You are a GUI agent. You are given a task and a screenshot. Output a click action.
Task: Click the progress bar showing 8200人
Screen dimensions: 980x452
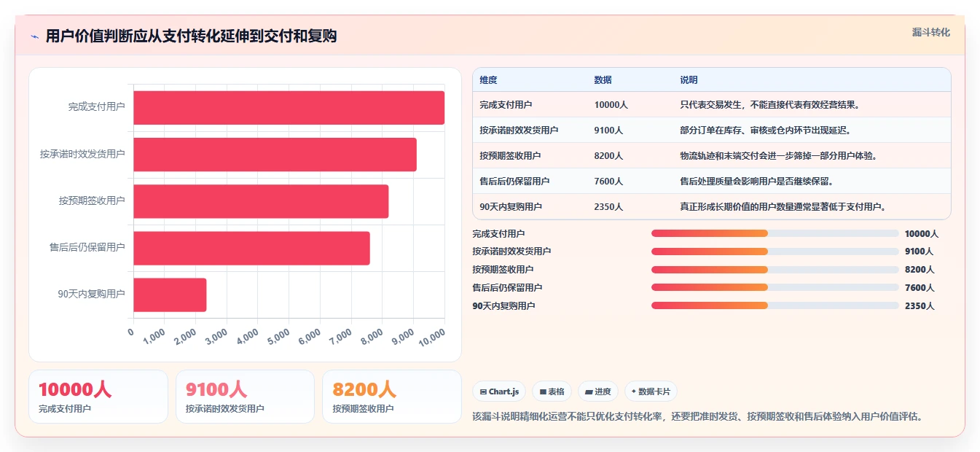[775, 270]
